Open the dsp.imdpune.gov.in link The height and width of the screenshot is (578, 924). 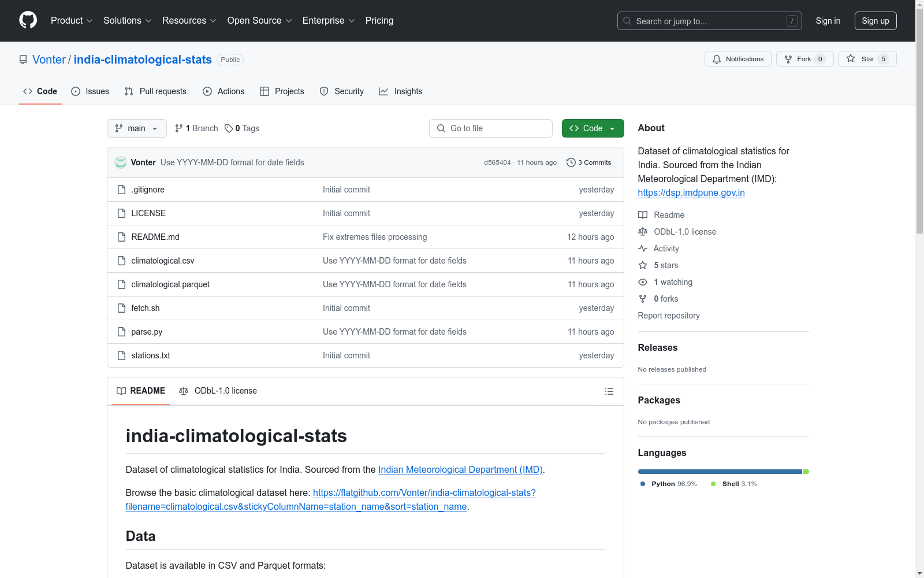(x=691, y=192)
